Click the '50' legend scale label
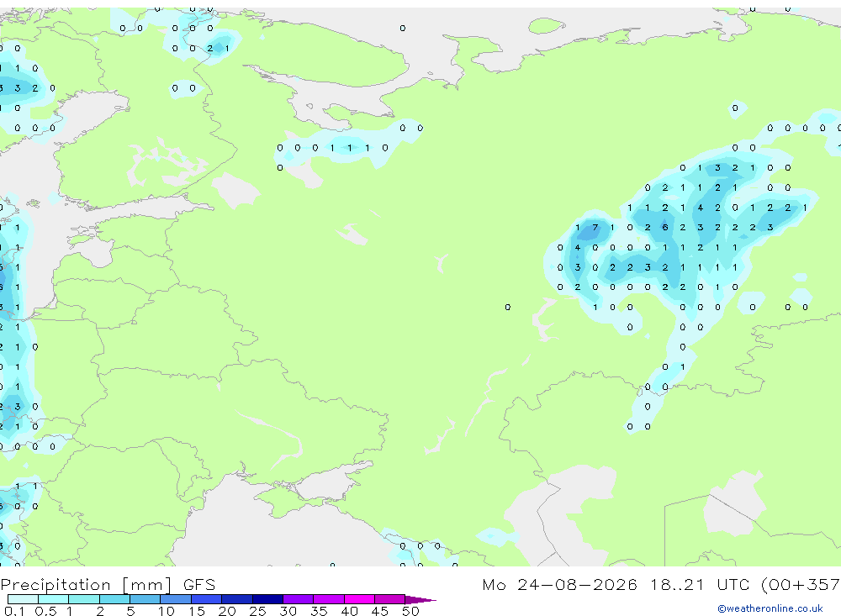Viewport: 841px width, 616px height. pos(410,611)
